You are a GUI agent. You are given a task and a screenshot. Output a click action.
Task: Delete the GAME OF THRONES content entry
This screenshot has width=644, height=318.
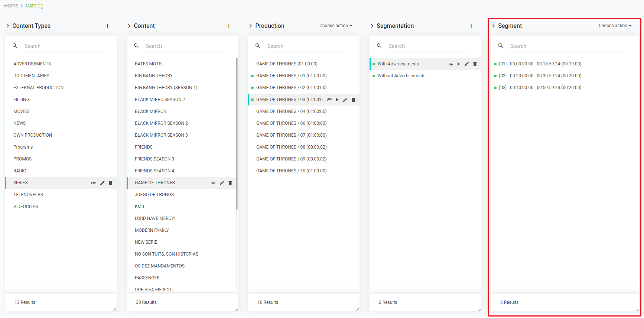click(230, 183)
